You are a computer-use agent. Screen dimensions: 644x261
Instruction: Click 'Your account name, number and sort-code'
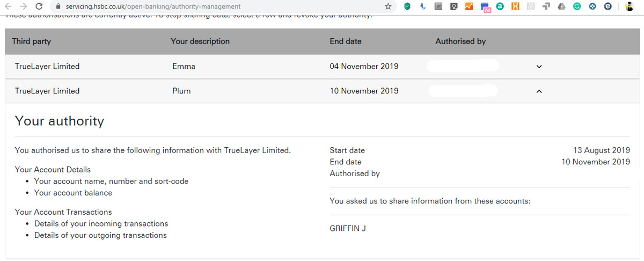[112, 181]
